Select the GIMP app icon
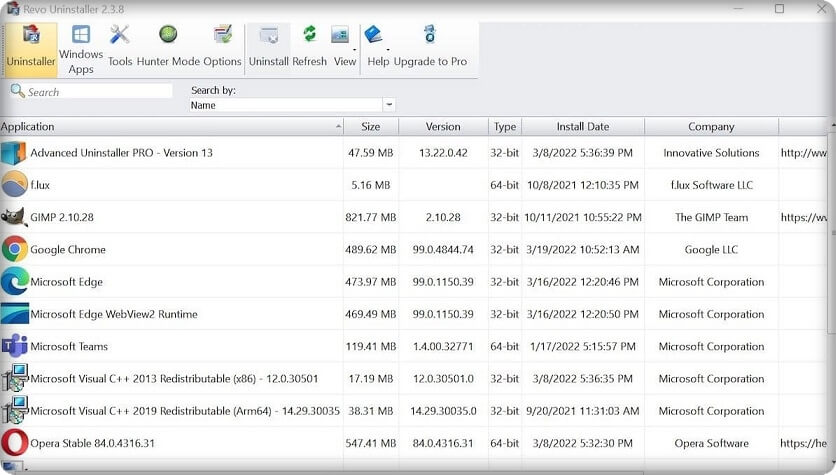 (x=14, y=217)
